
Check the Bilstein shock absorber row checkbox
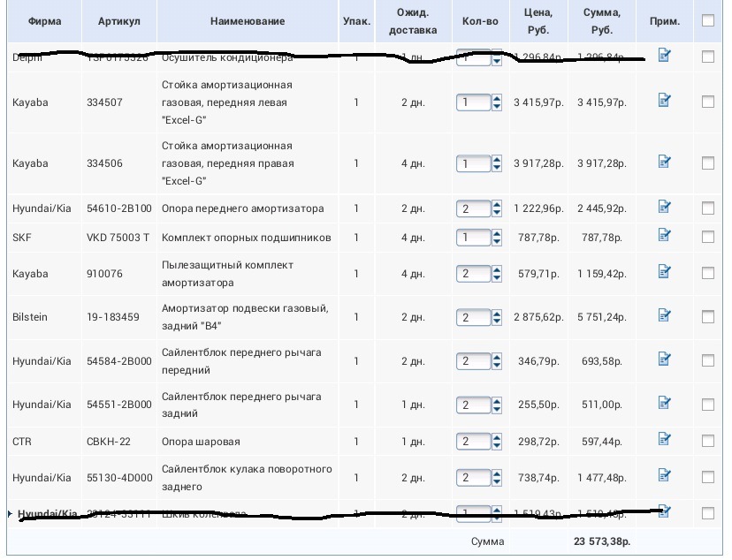pyautogui.click(x=705, y=316)
